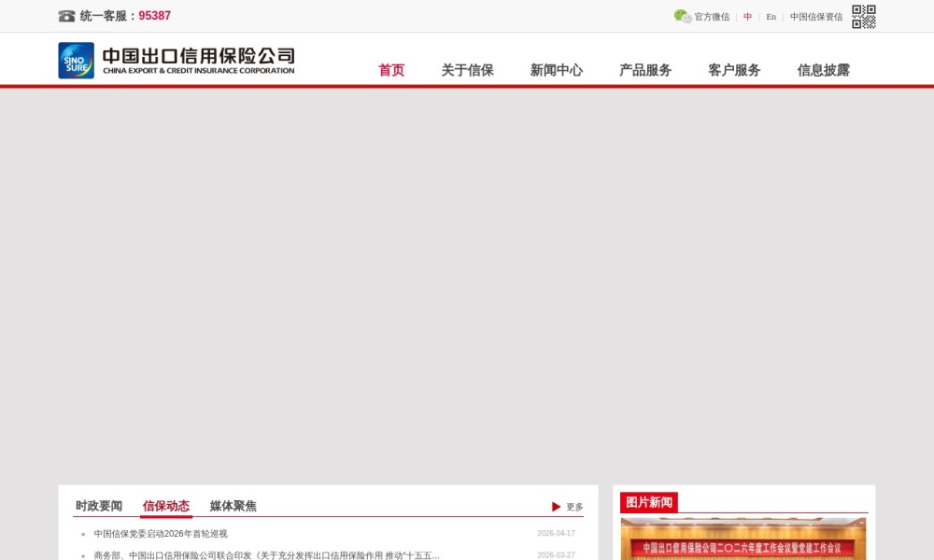
Task: Open the 新闻中心 navigation menu
Action: point(557,70)
